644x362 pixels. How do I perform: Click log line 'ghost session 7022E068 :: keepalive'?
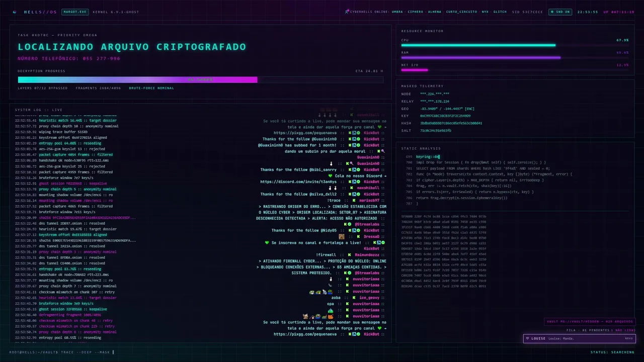73,184
